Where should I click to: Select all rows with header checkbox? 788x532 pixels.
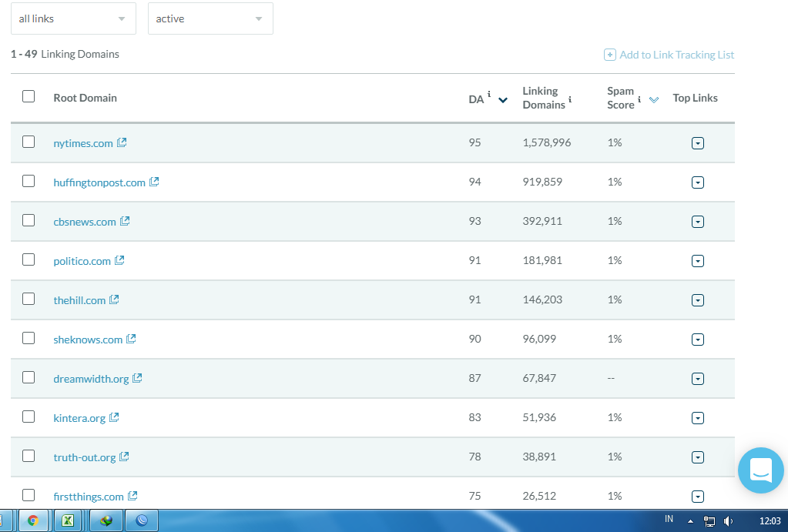pos(29,96)
